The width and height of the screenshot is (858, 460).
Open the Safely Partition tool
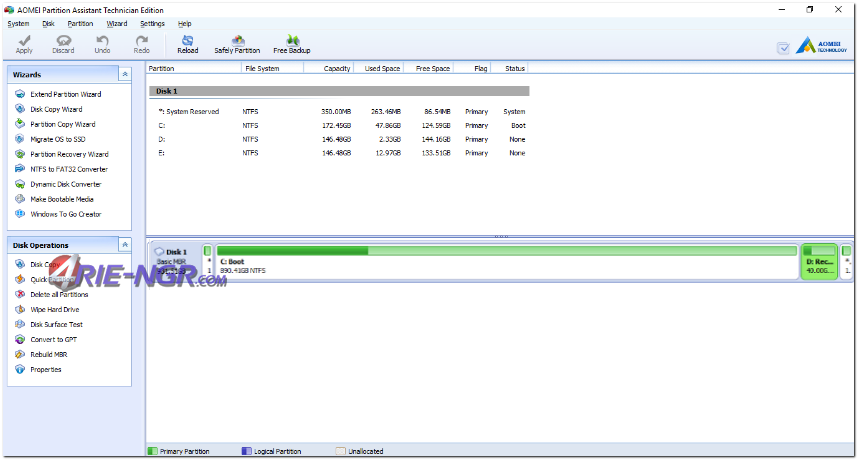pyautogui.click(x=237, y=44)
